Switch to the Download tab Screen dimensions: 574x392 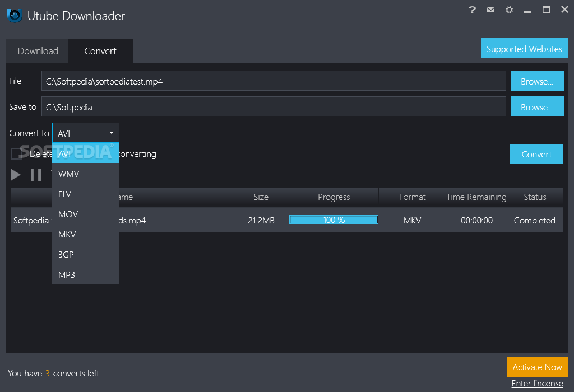coord(38,51)
